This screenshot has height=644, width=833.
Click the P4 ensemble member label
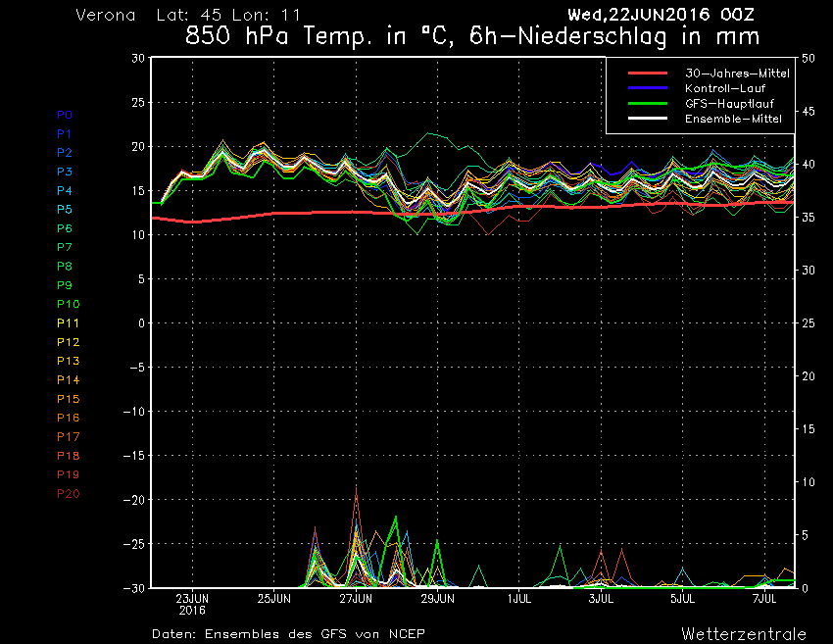[65, 190]
